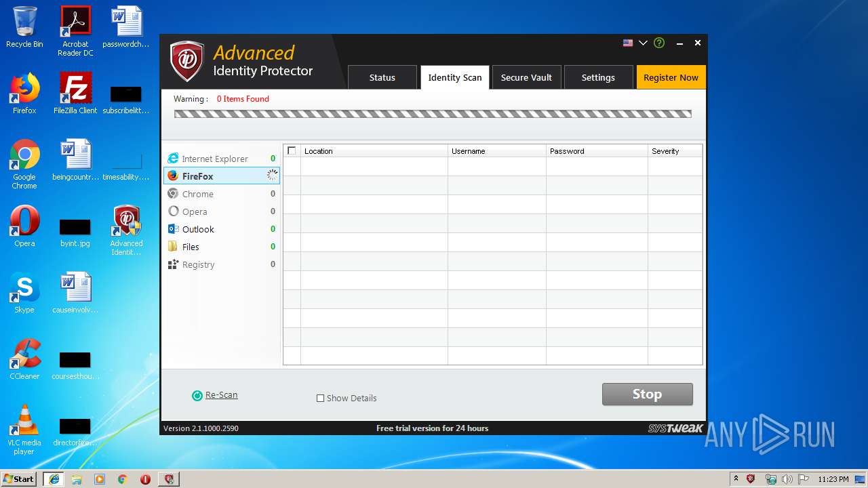Open Firefox desktop shortcut
Viewport: 868px width, 488px height.
[24, 94]
